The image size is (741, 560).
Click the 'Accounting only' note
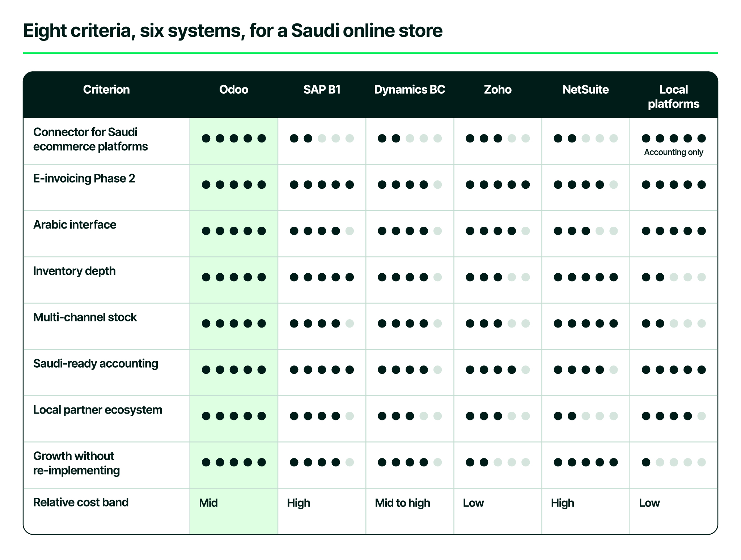click(x=674, y=152)
